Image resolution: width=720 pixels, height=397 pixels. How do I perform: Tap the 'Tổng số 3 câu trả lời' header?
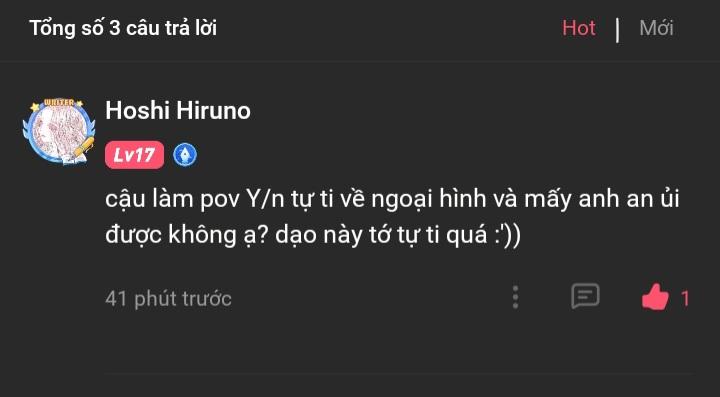[x=123, y=28]
